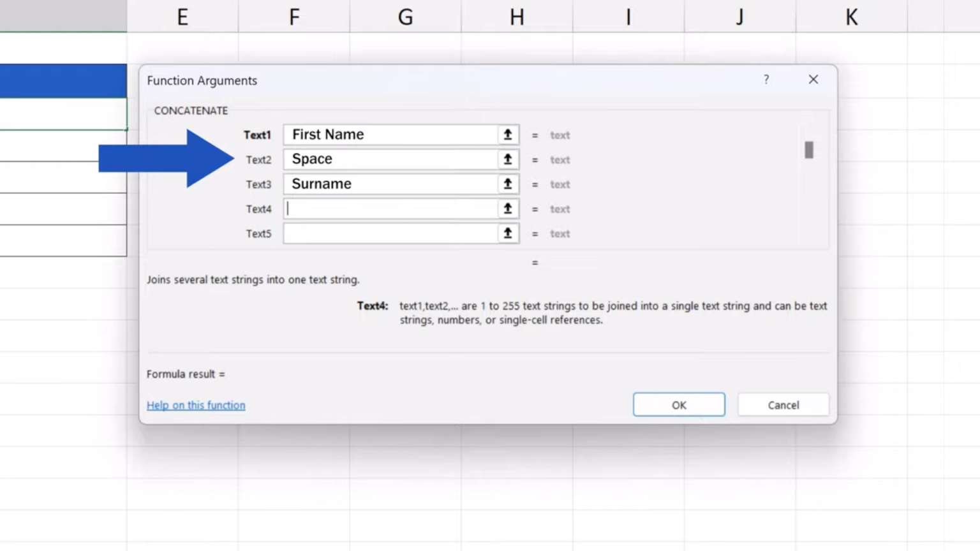This screenshot has height=551, width=980.
Task: Close the Function Arguments dialog
Action: [813, 79]
